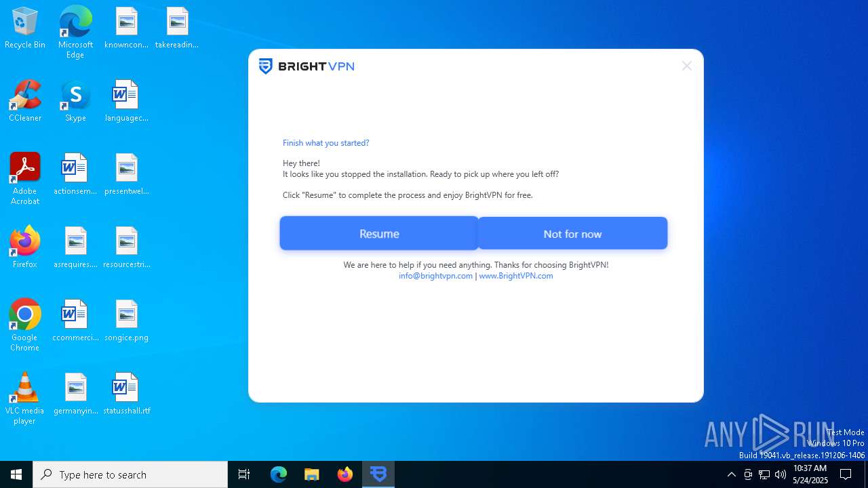This screenshot has width=868, height=488.
Task: Select the songice.png file
Action: [126, 321]
